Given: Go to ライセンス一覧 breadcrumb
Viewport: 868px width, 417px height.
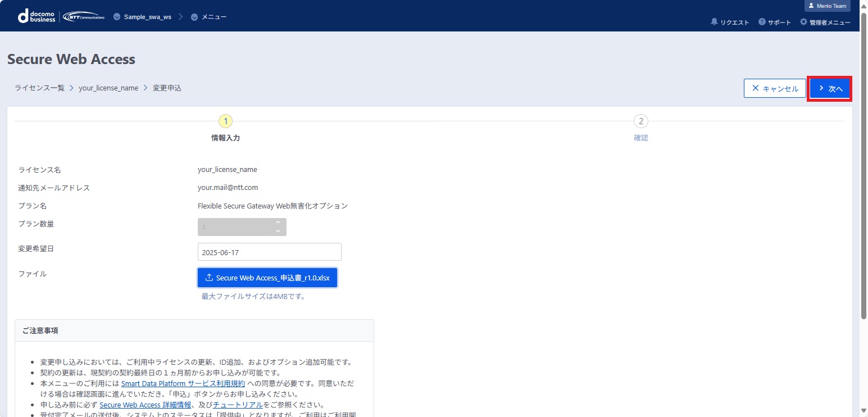Looking at the screenshot, I should click(40, 88).
